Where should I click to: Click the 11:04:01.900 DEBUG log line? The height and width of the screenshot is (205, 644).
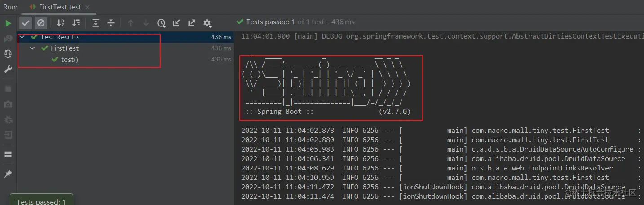(x=442, y=36)
